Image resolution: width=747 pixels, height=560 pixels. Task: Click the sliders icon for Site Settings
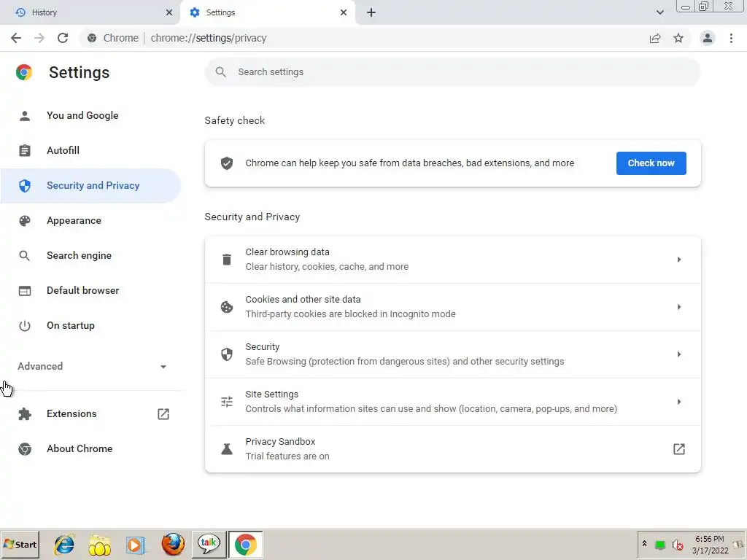tap(227, 402)
